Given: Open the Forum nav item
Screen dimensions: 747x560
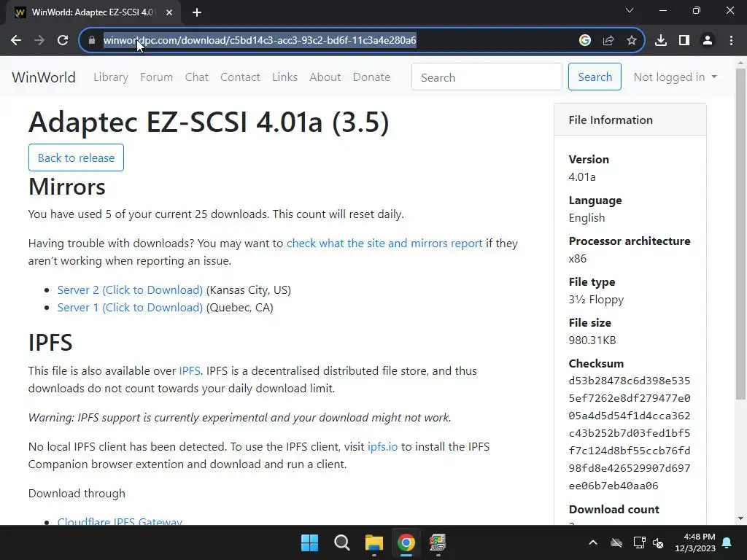Looking at the screenshot, I should (156, 77).
